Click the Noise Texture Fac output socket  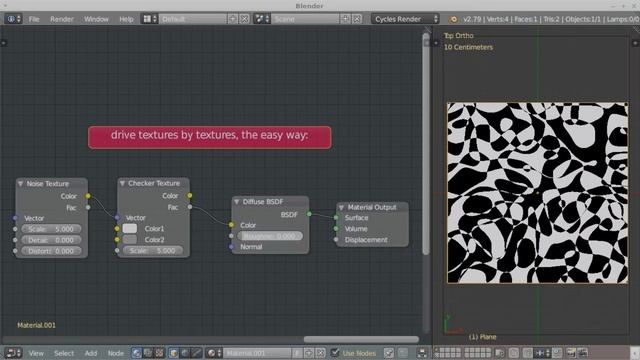click(88, 207)
